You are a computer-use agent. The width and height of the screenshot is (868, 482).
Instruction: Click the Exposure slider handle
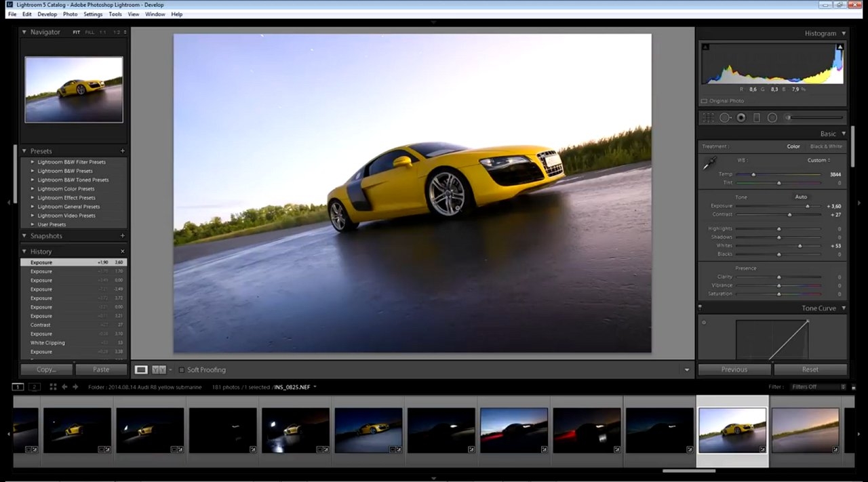(x=807, y=206)
